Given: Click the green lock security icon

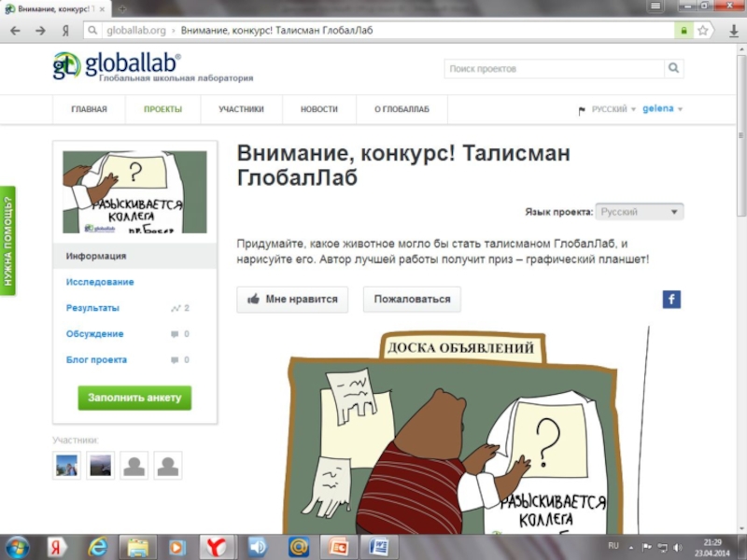Looking at the screenshot, I should pyautogui.click(x=684, y=31).
